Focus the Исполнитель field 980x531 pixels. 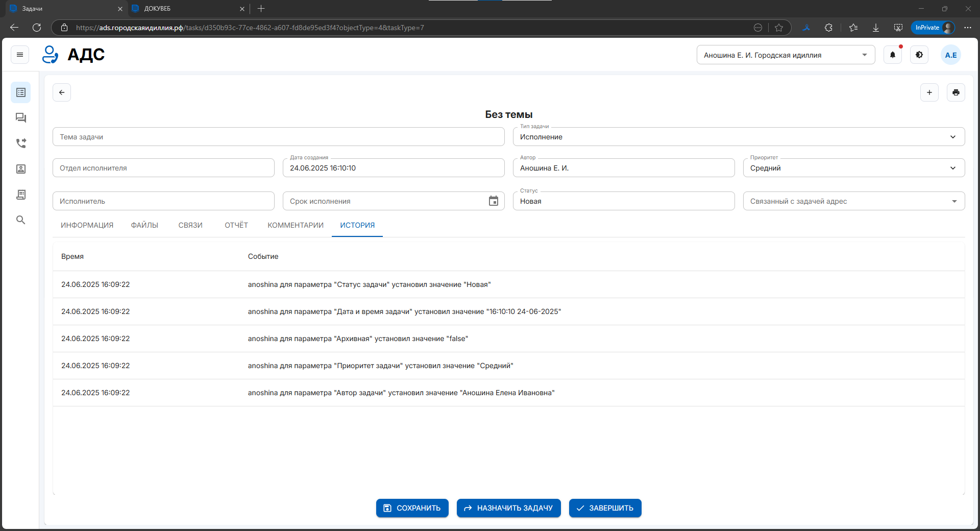[163, 201]
